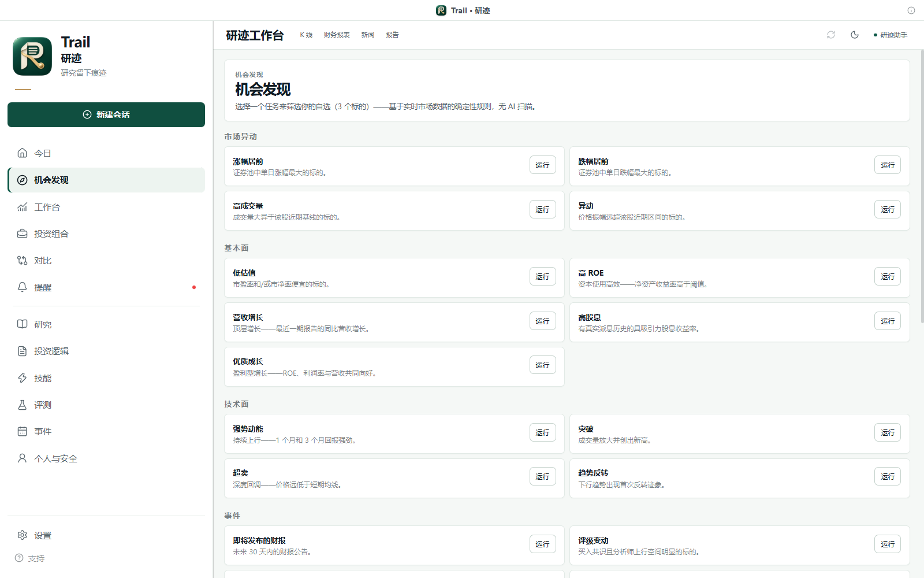The image size is (924, 578).
Task: Click the 趋势反转 card title
Action: (593, 473)
